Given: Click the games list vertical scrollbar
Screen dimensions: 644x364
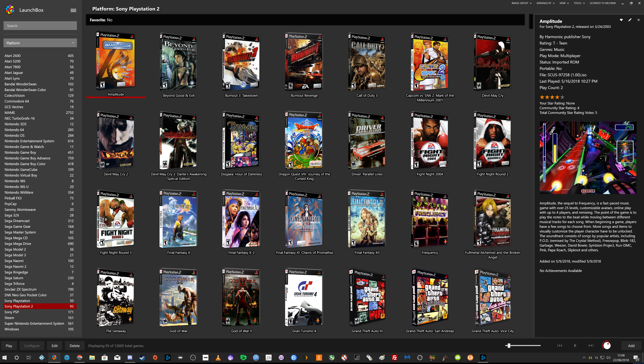Looking at the screenshot, I should tap(531, 22).
